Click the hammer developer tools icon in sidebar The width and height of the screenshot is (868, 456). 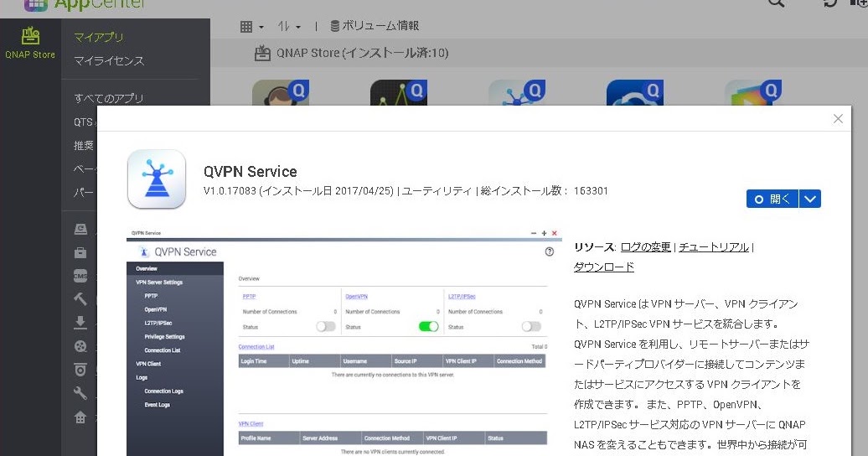point(80,299)
